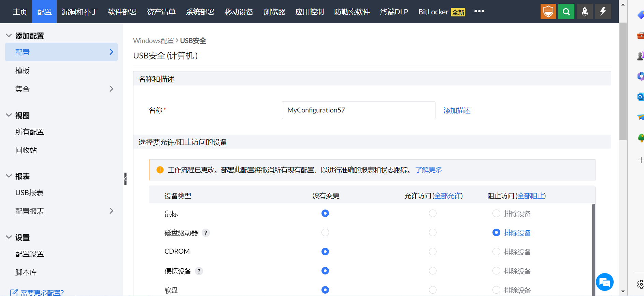Click the page vertical scrollbar
Image resolution: width=644 pixels, height=296 pixels.
click(623, 81)
